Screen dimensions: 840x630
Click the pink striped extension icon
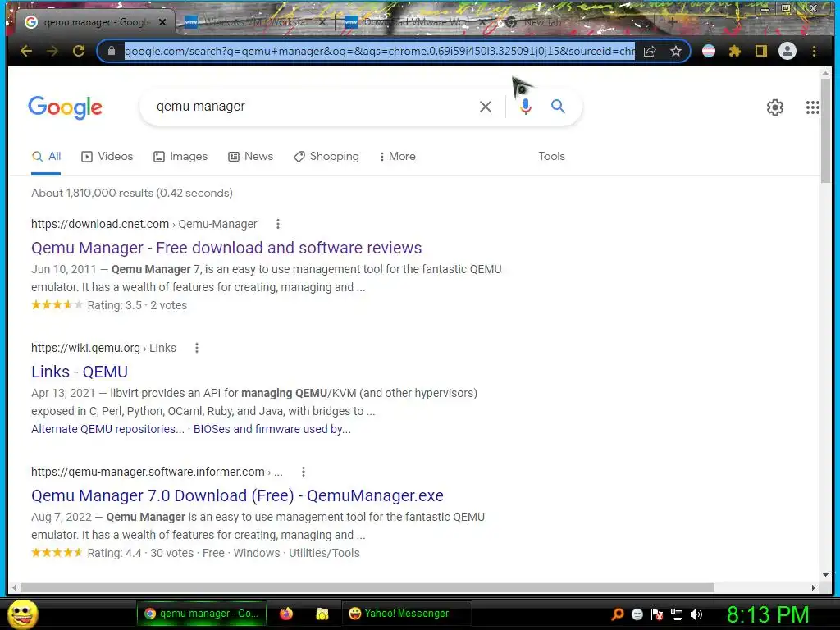pyautogui.click(x=708, y=51)
